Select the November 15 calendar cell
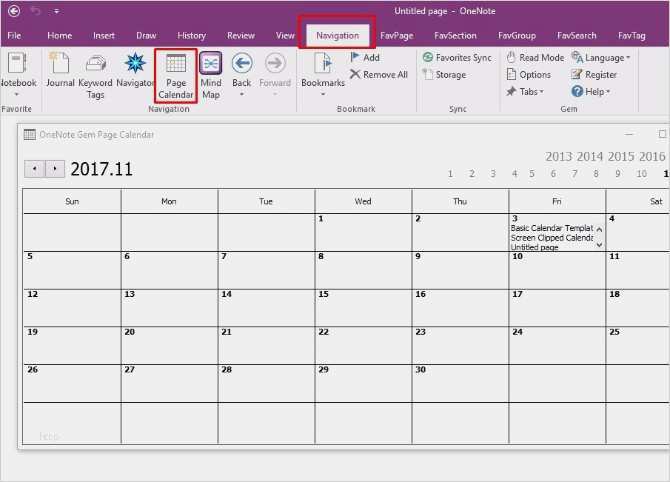 pyautogui.click(x=363, y=306)
